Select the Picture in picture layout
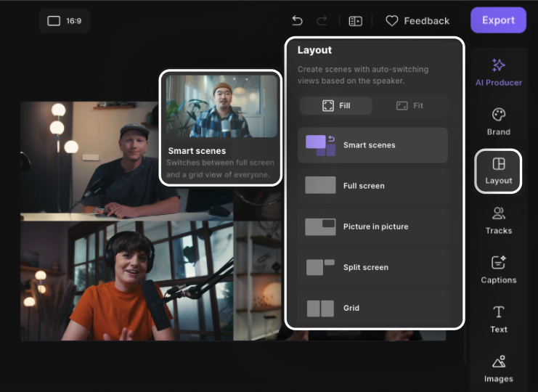 (x=372, y=226)
